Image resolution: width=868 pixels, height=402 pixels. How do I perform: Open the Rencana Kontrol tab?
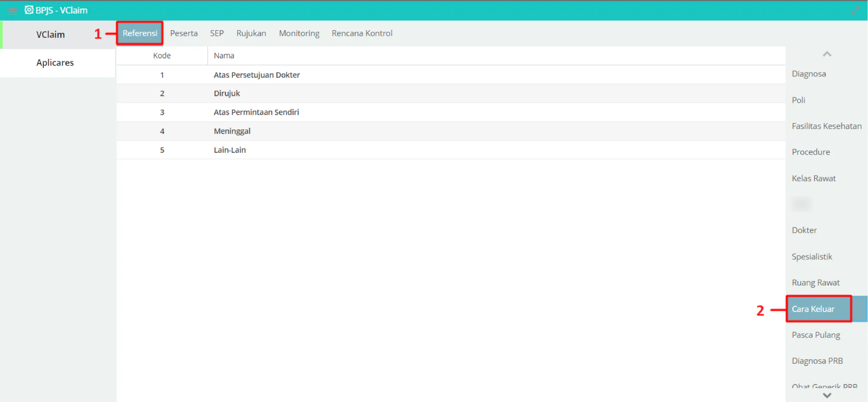pyautogui.click(x=362, y=33)
